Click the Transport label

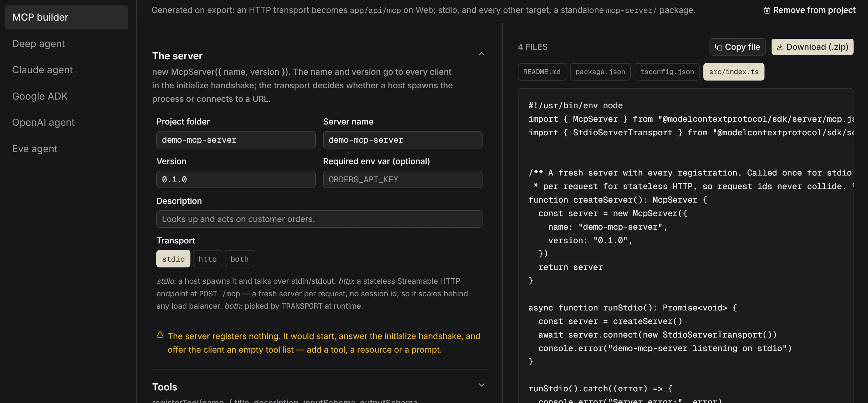click(176, 240)
